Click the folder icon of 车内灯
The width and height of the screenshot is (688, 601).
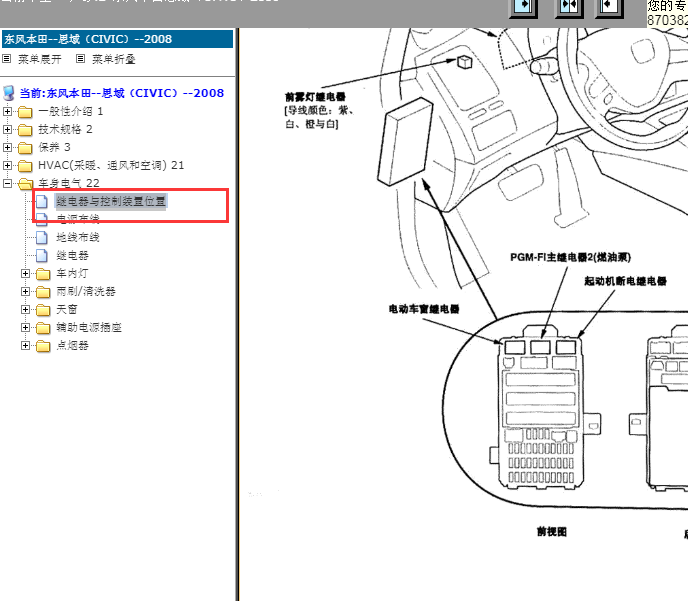[43, 274]
